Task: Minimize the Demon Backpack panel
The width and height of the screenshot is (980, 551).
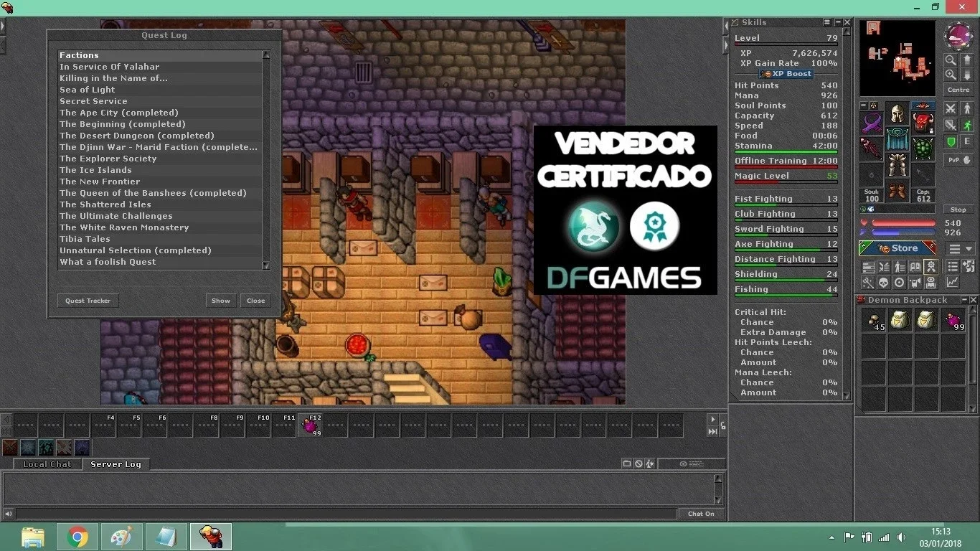Action: [963, 300]
